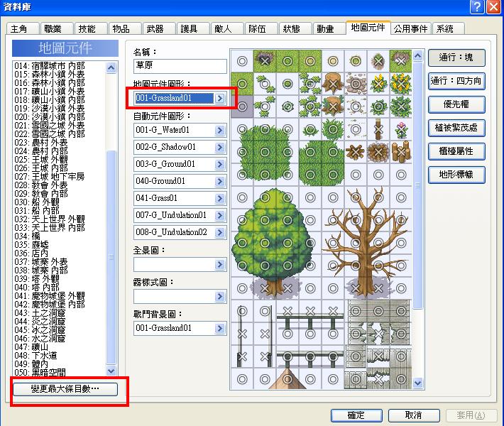Toggle passage on top-left empty tile

point(242,61)
